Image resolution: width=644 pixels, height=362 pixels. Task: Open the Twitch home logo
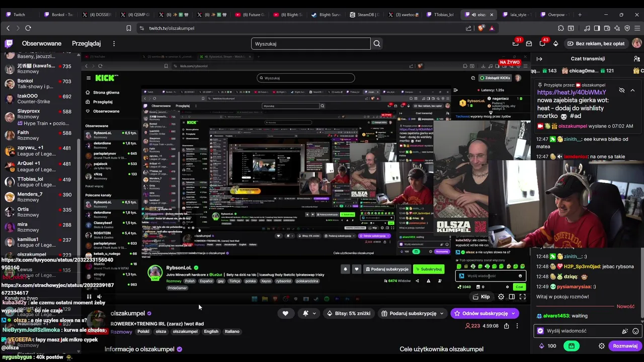coord(9,44)
